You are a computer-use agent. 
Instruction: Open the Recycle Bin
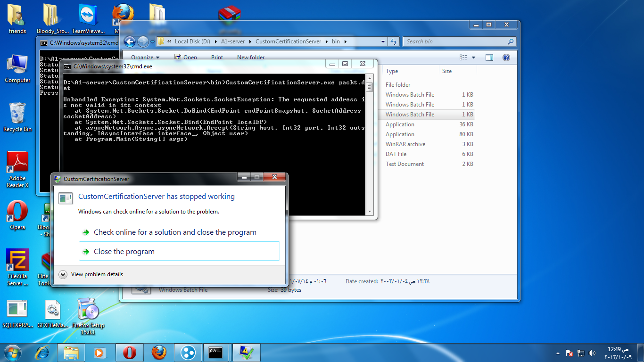coord(17,117)
